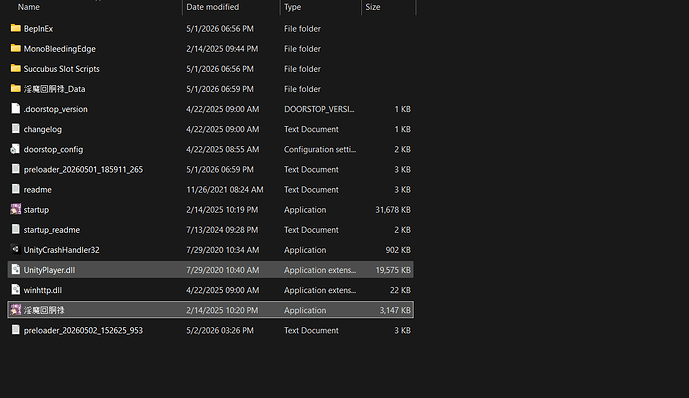
Task: Select the UnityCrashHandler32 application icon
Action: tap(15, 250)
